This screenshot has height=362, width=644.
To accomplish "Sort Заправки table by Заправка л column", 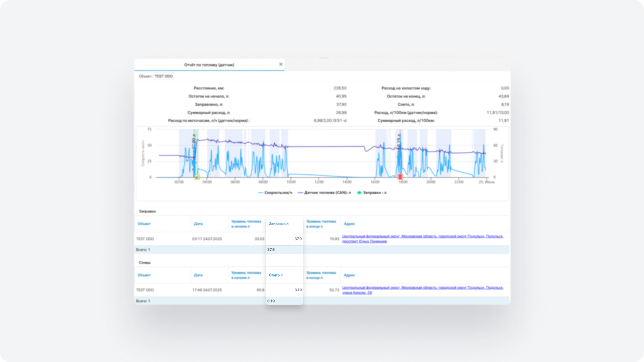I will pyautogui.click(x=279, y=224).
